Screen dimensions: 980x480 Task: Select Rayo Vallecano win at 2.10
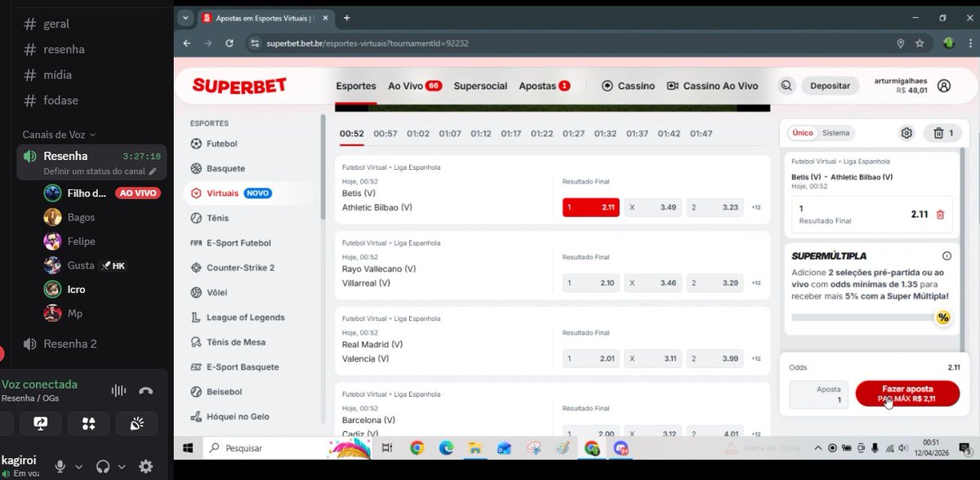coord(590,282)
